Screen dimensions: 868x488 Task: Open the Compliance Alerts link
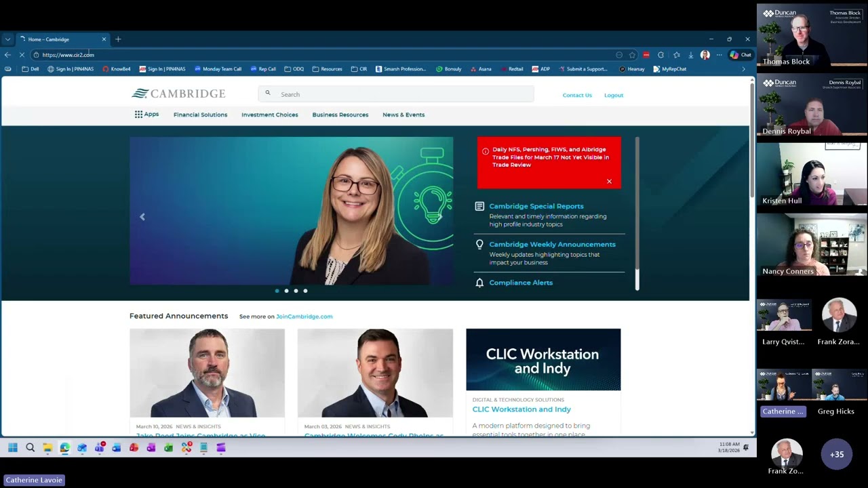521,283
